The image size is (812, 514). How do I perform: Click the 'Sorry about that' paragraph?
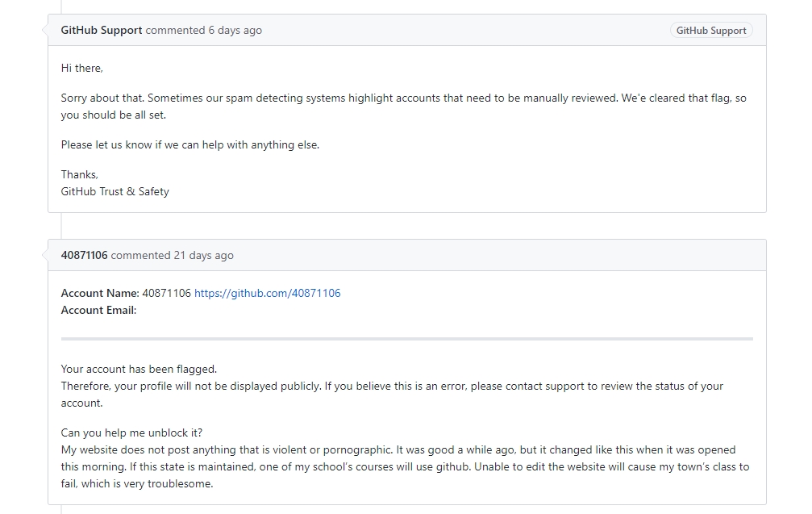404,107
